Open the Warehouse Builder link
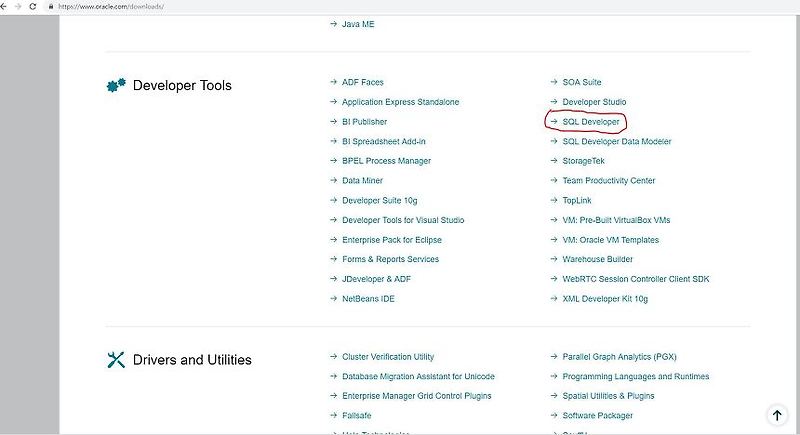800x435 pixels. tap(597, 259)
